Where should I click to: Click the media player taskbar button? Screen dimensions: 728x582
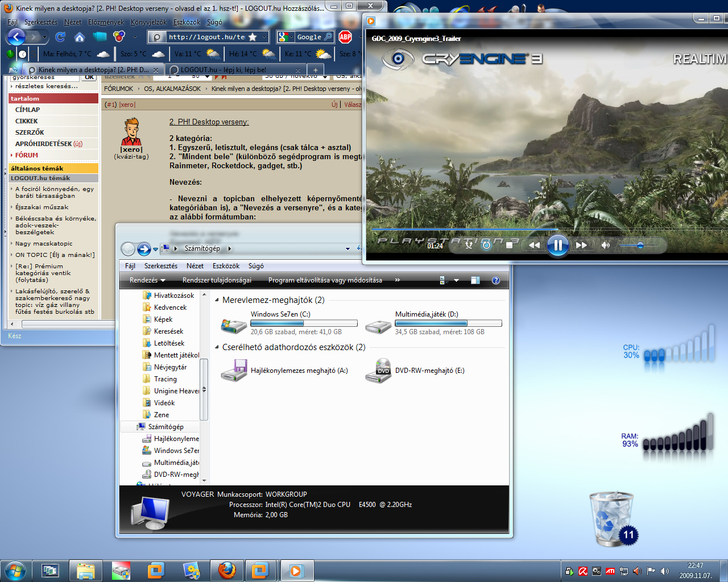(x=296, y=570)
